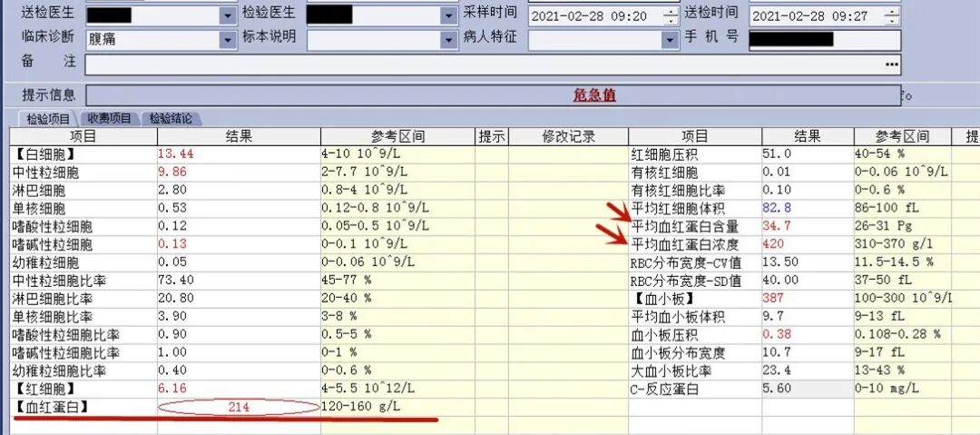Image resolution: width=980 pixels, height=435 pixels.
Task: Select the 【红细胞】 row
Action: pyautogui.click(x=318, y=390)
